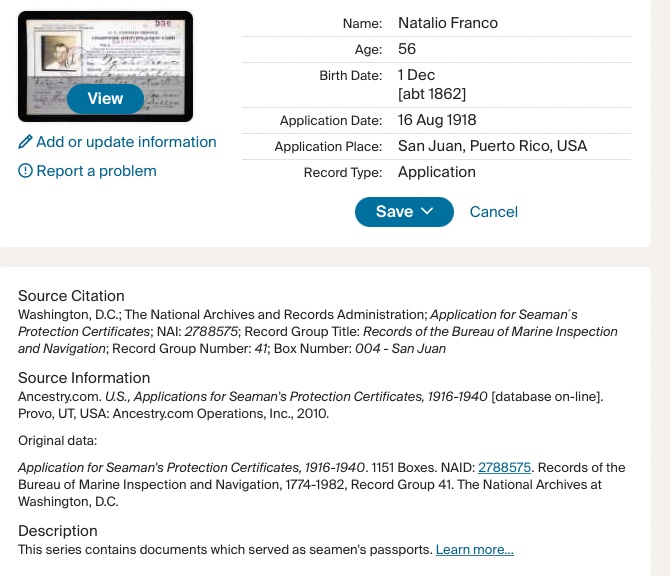The width and height of the screenshot is (670, 576).
Task: Click the Application Date value 16 Aug 1918
Action: pos(437,120)
